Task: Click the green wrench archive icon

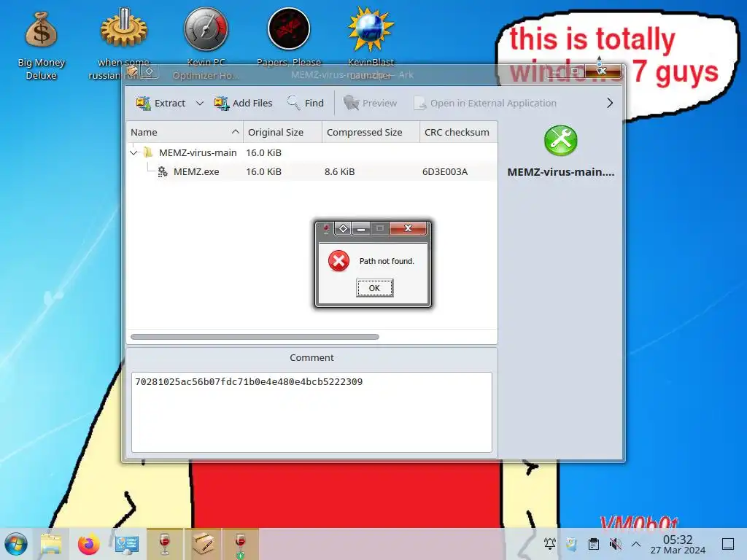Action: click(x=561, y=141)
